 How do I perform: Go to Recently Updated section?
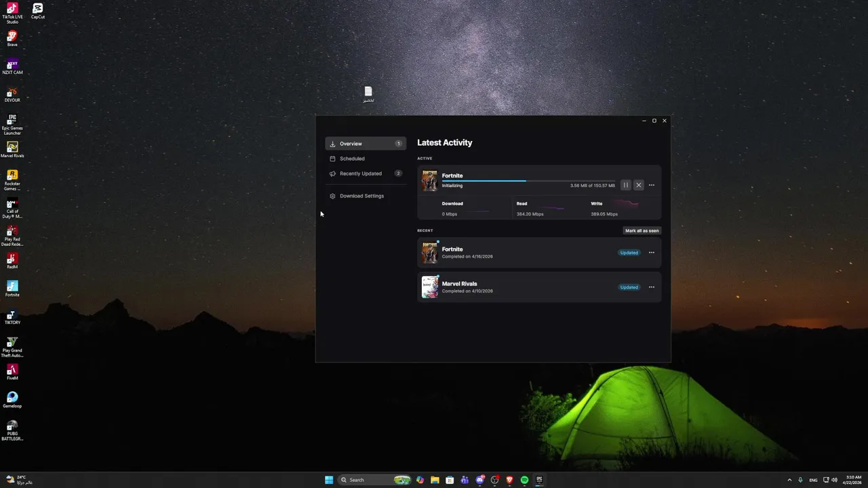(x=366, y=174)
